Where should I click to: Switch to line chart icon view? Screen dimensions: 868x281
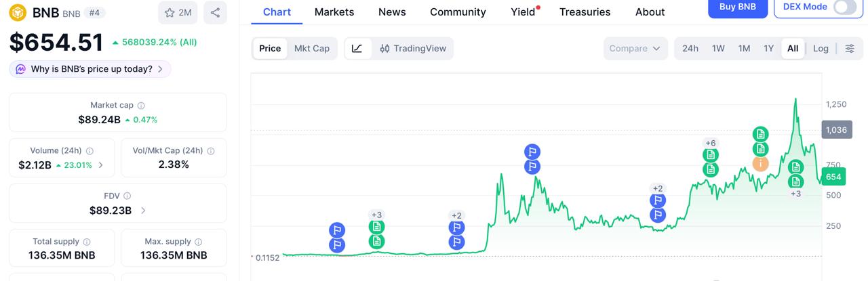[357, 48]
